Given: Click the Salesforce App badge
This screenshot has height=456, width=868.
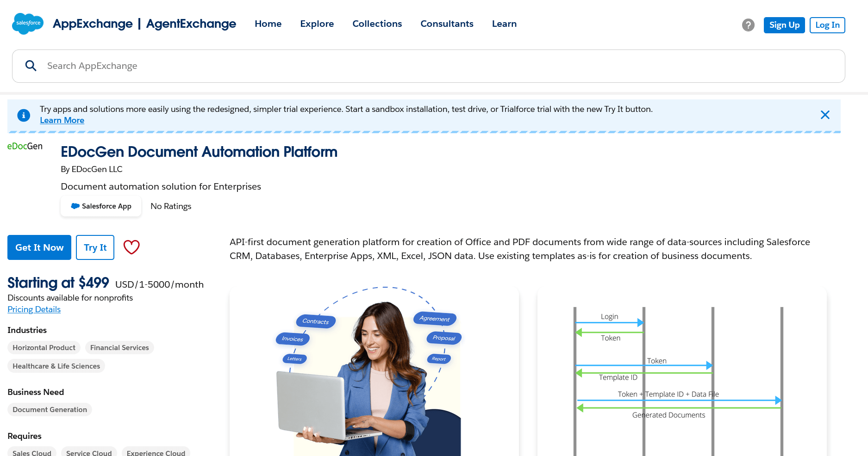Looking at the screenshot, I should (100, 206).
